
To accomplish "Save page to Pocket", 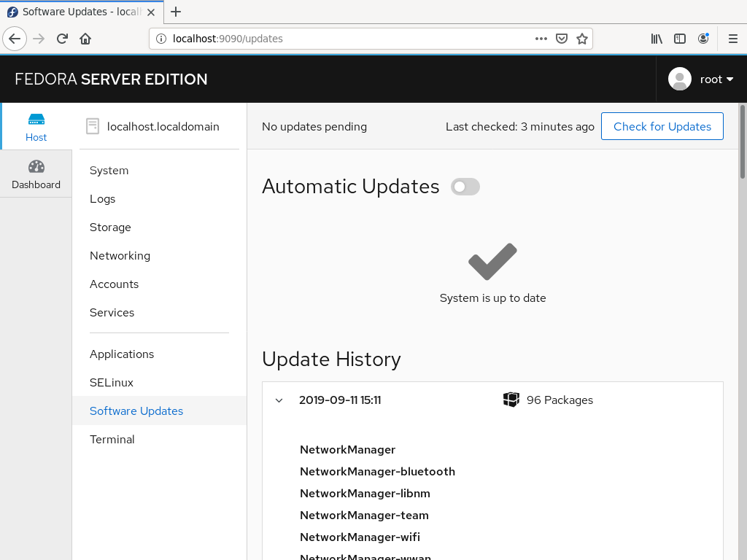I will pyautogui.click(x=562, y=39).
